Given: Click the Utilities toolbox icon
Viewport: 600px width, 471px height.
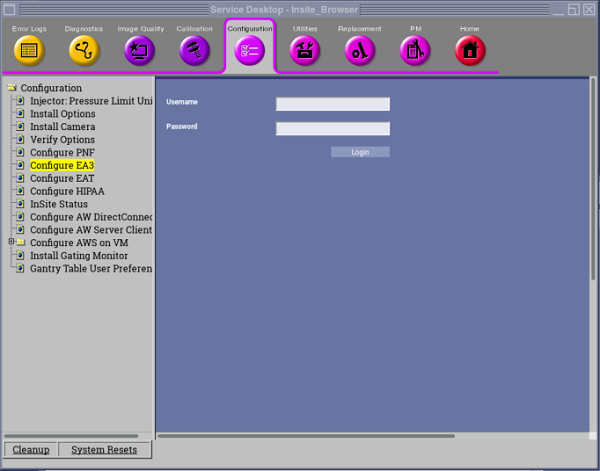Looking at the screenshot, I should 305,50.
